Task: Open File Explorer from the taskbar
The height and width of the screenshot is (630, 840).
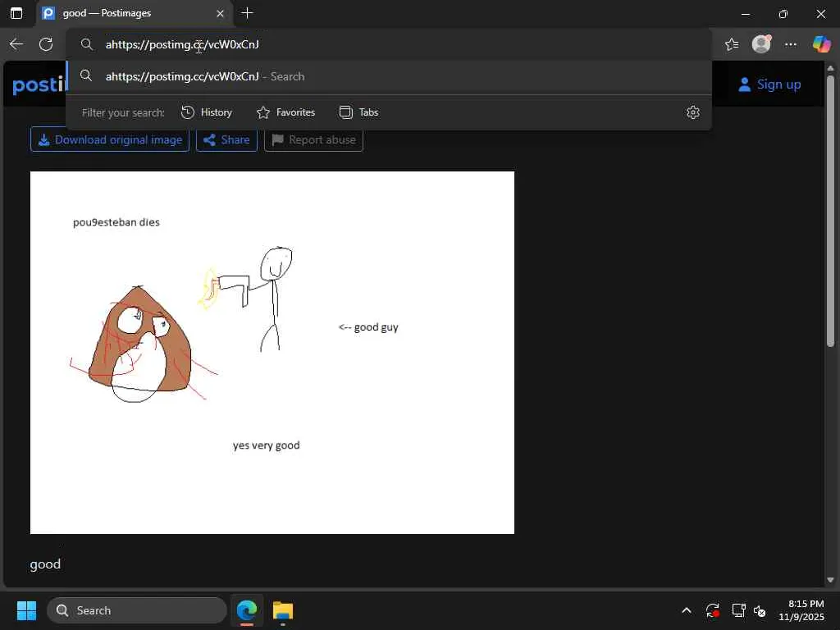Action: coord(283,610)
